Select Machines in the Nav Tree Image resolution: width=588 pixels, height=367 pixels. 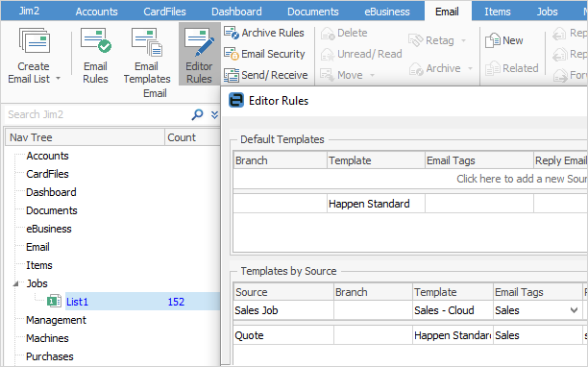(x=47, y=338)
